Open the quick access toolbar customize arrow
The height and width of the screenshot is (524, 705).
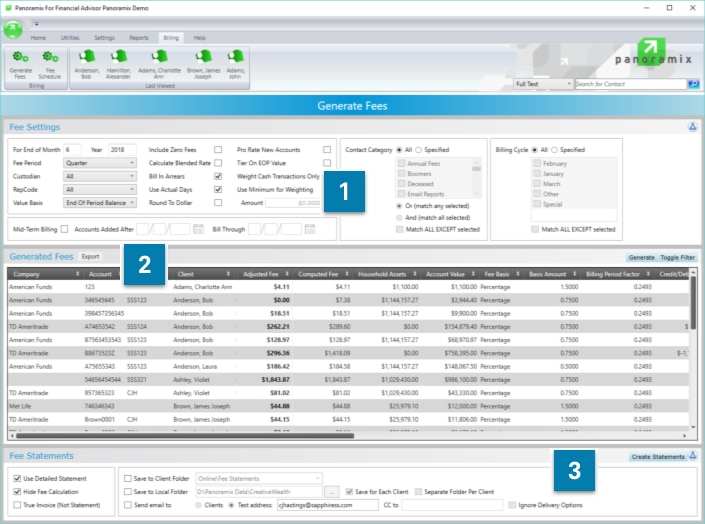37,23
